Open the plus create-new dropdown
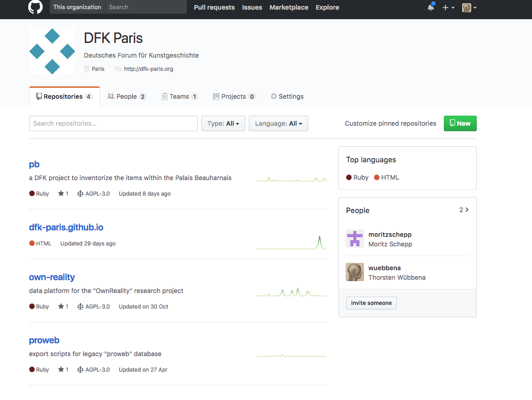 tap(448, 7)
